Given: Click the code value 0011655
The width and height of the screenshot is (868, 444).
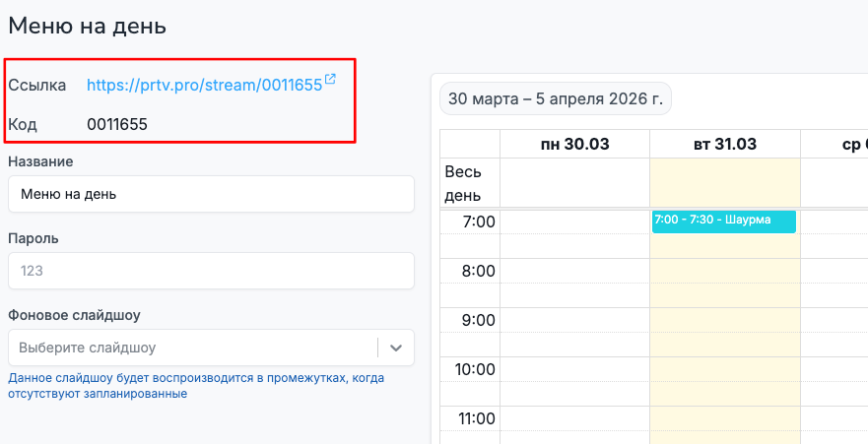Looking at the screenshot, I should coord(117,124).
